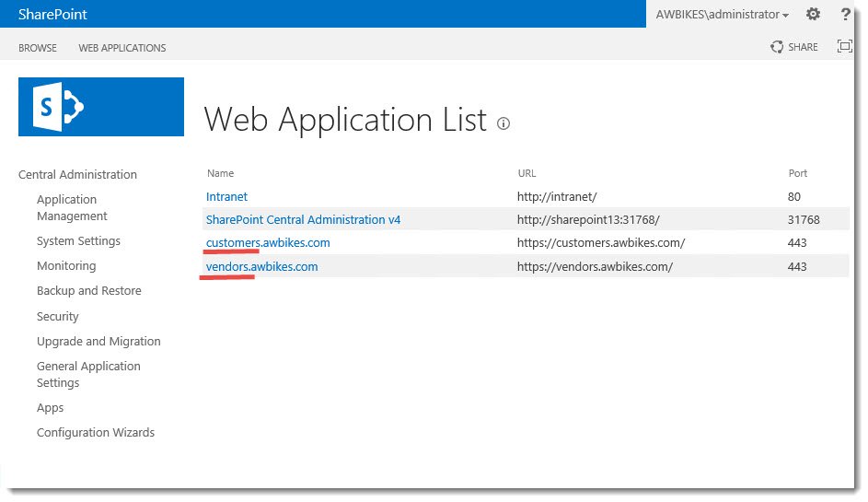868x502 pixels.
Task: Click the URL column header
Action: click(527, 173)
